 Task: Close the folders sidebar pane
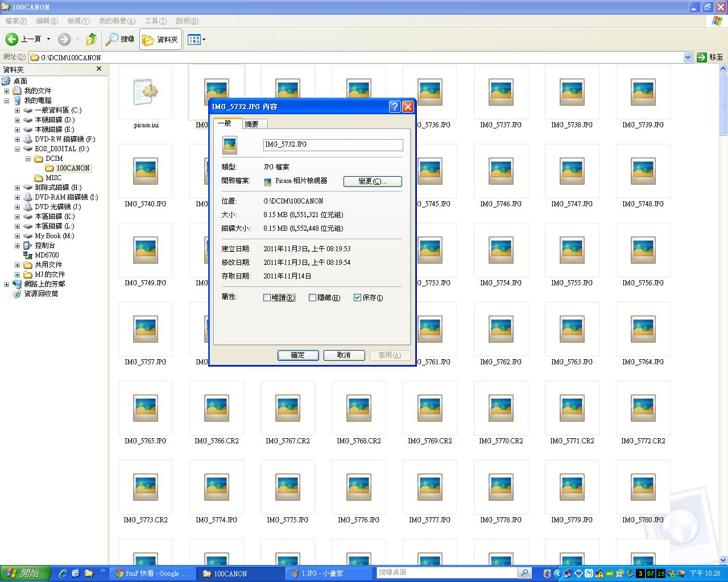pos(99,69)
